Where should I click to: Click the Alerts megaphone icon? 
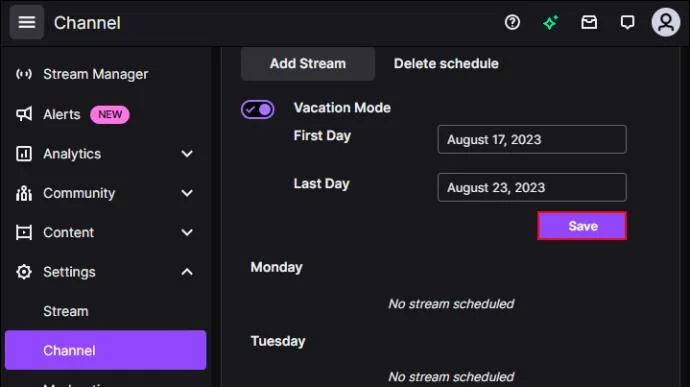point(24,114)
